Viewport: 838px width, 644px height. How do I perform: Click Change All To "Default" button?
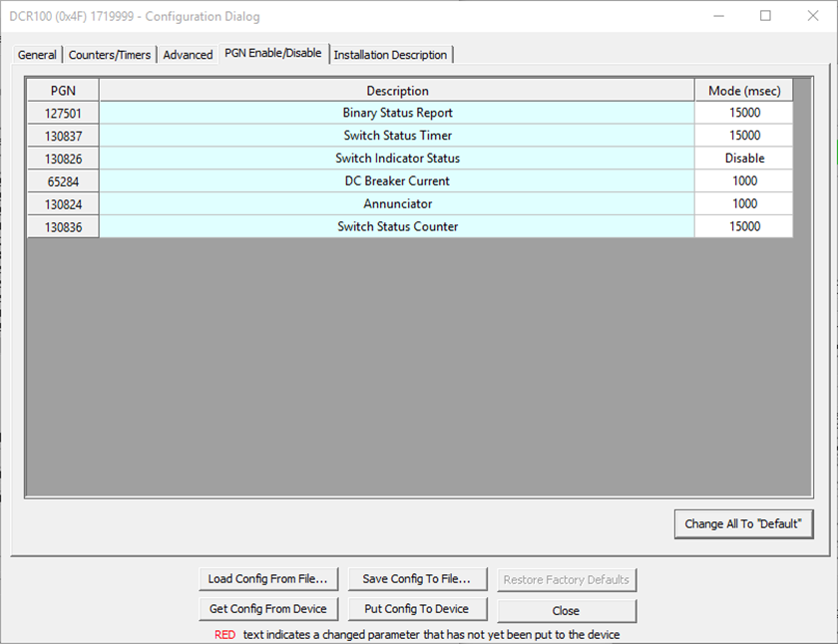coord(743,523)
